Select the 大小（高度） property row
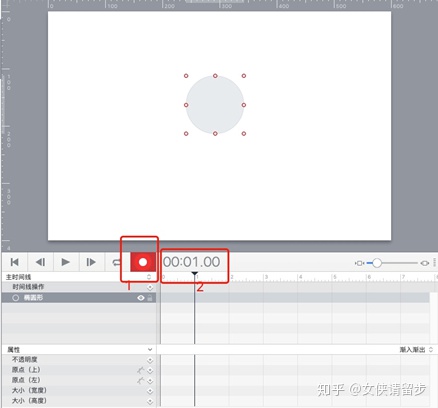 tap(79, 401)
